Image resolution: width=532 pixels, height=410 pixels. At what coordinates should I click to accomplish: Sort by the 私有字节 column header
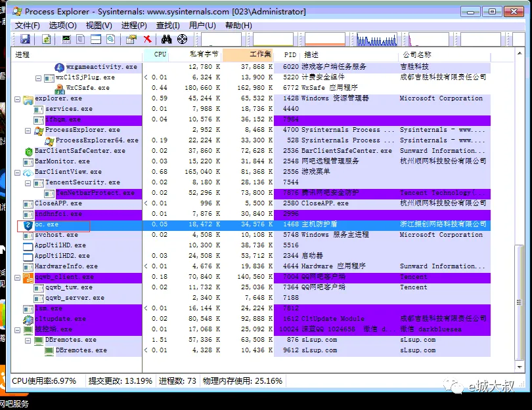coord(196,54)
